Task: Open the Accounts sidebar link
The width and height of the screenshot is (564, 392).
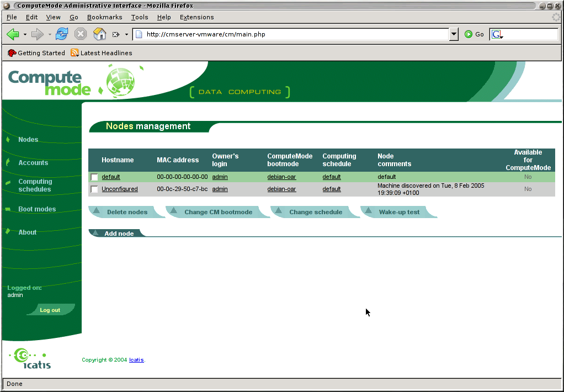Action: [x=33, y=163]
